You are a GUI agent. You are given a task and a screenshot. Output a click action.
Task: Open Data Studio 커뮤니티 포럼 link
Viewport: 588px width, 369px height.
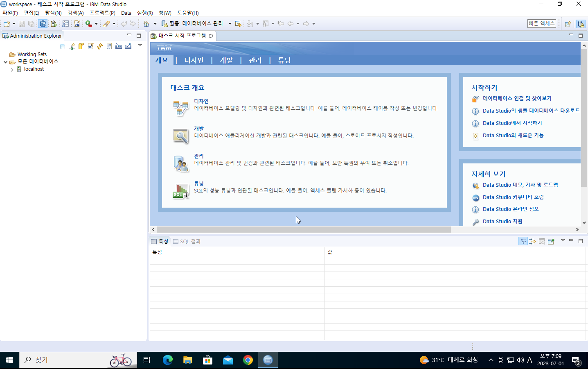click(x=513, y=197)
